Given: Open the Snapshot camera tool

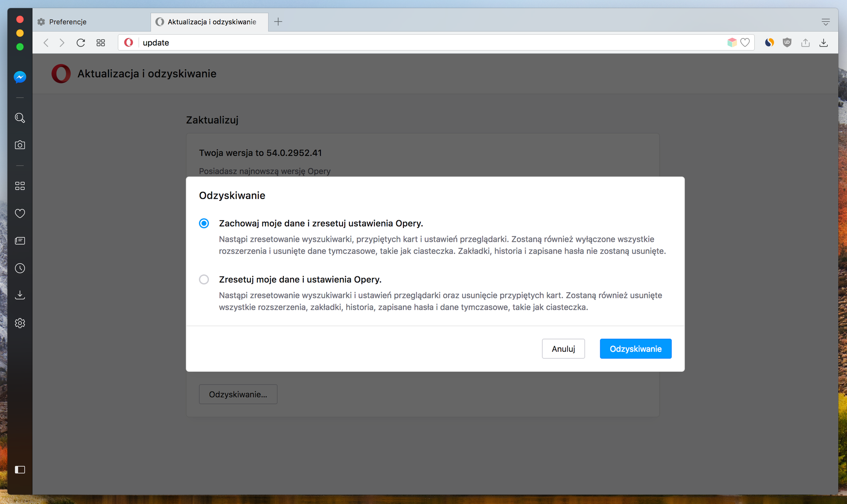Looking at the screenshot, I should coord(20,145).
